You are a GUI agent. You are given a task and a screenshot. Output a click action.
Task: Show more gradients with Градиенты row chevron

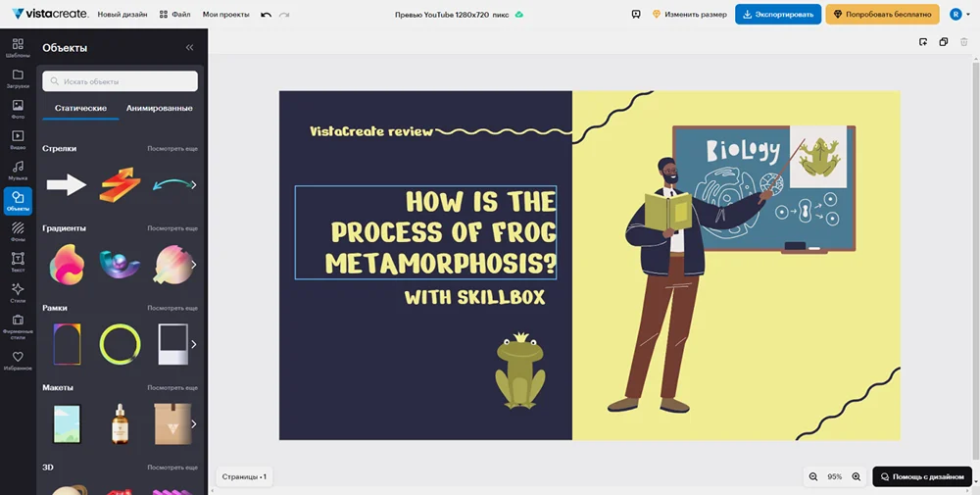pyautogui.click(x=193, y=264)
